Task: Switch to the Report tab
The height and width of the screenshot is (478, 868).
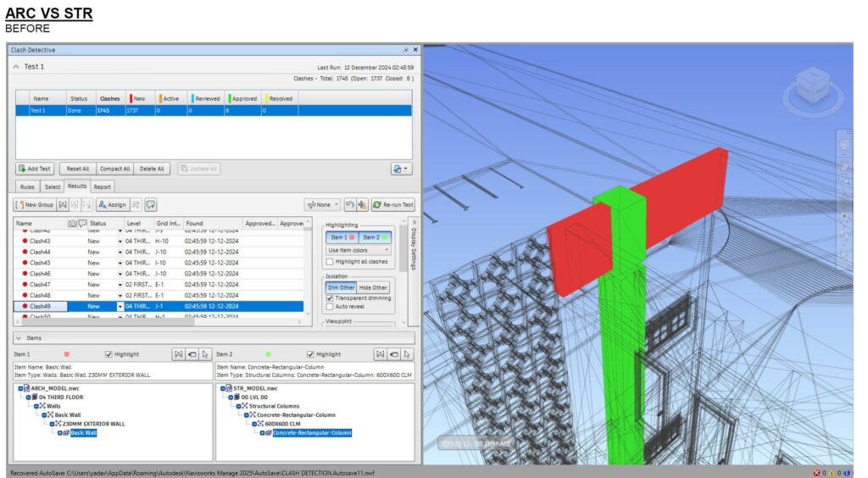Action: [102, 186]
